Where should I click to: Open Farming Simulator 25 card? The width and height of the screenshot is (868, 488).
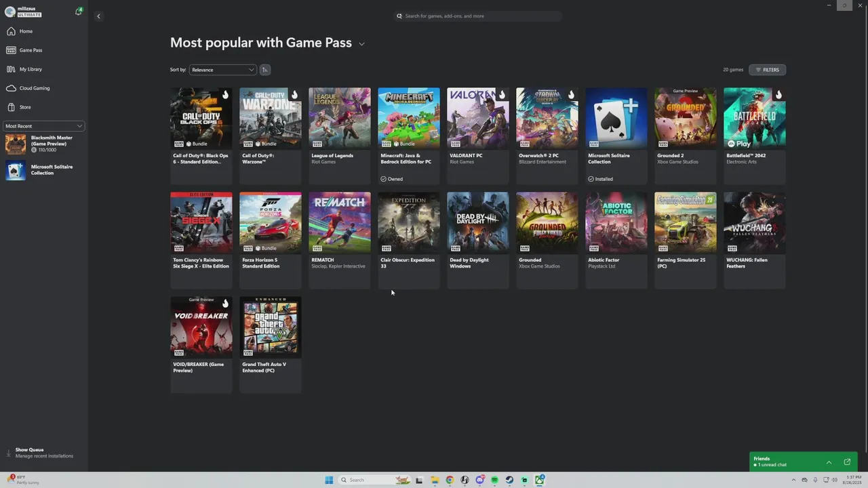click(686, 240)
